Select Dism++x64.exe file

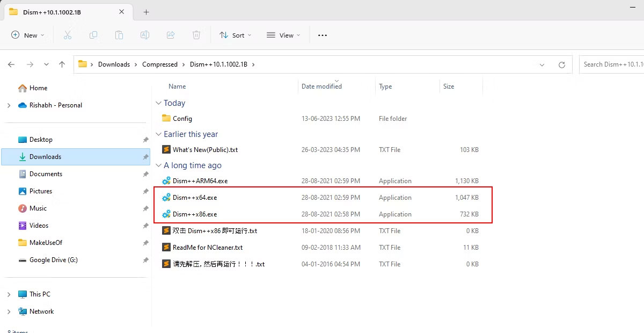[x=195, y=198]
